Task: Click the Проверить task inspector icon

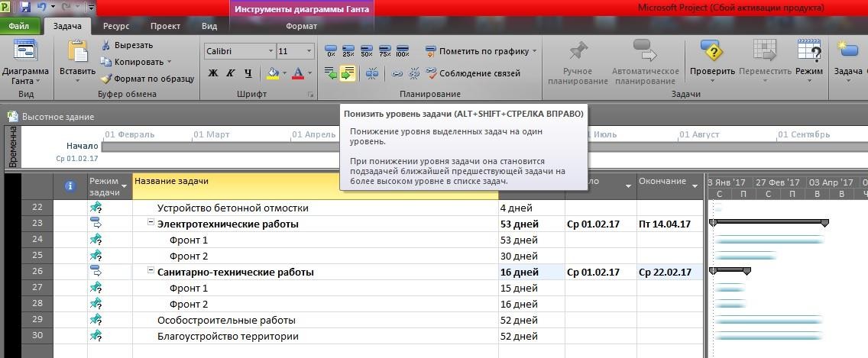Action: click(712, 51)
